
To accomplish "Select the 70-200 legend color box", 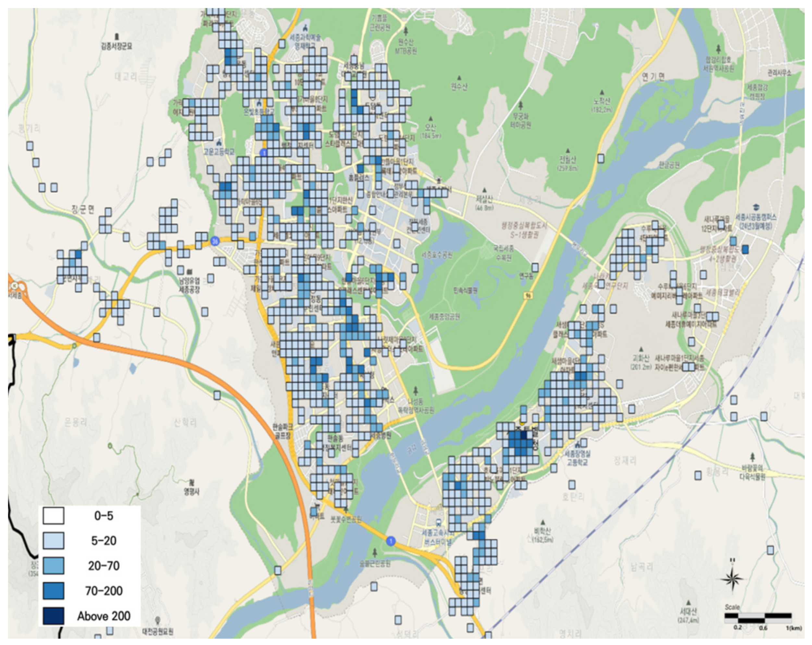I will 53,590.
